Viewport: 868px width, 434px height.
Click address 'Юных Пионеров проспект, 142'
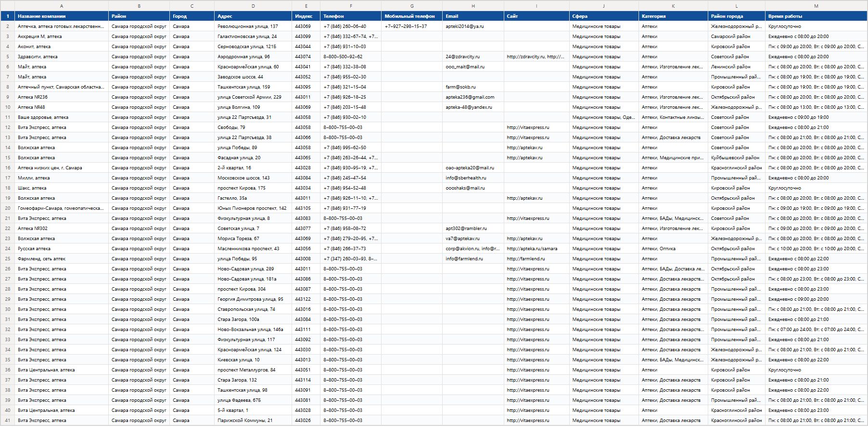click(253, 208)
